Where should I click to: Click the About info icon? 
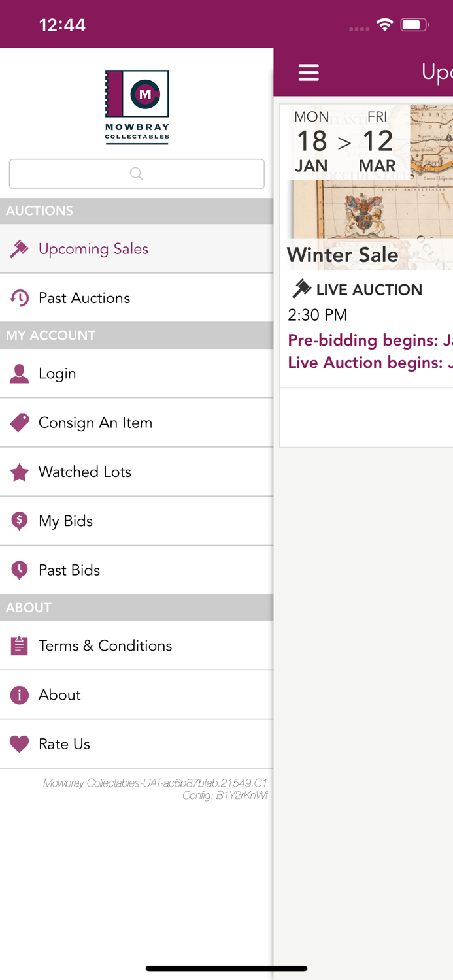tap(20, 694)
